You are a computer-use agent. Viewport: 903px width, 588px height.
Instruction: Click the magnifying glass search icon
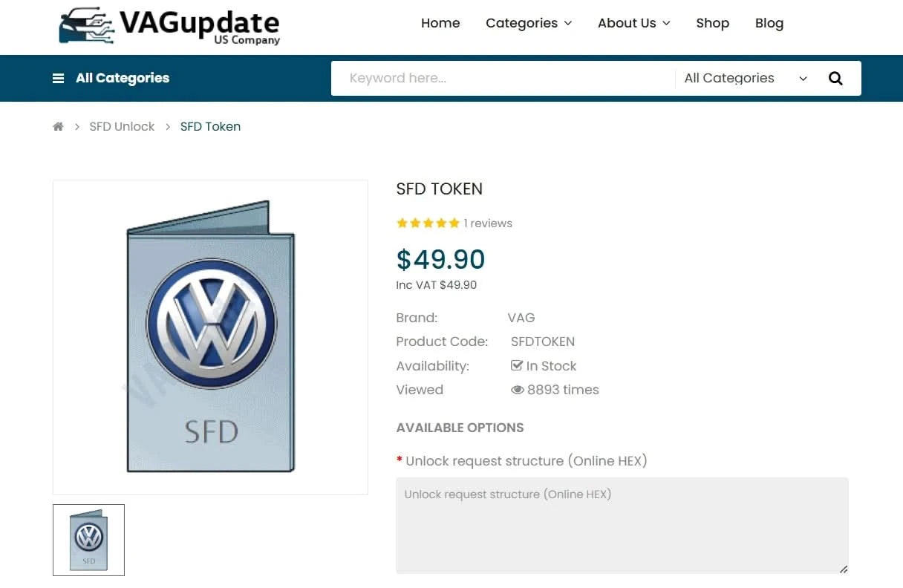[835, 78]
